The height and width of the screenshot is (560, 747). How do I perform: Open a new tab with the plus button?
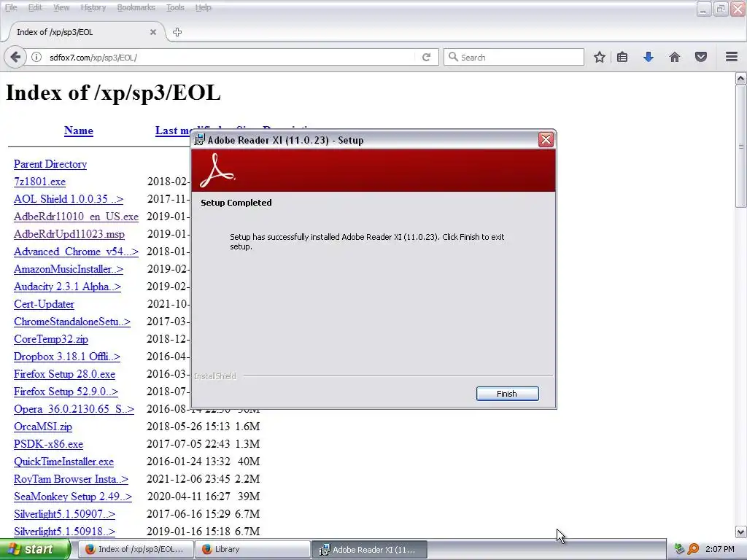[x=177, y=32]
